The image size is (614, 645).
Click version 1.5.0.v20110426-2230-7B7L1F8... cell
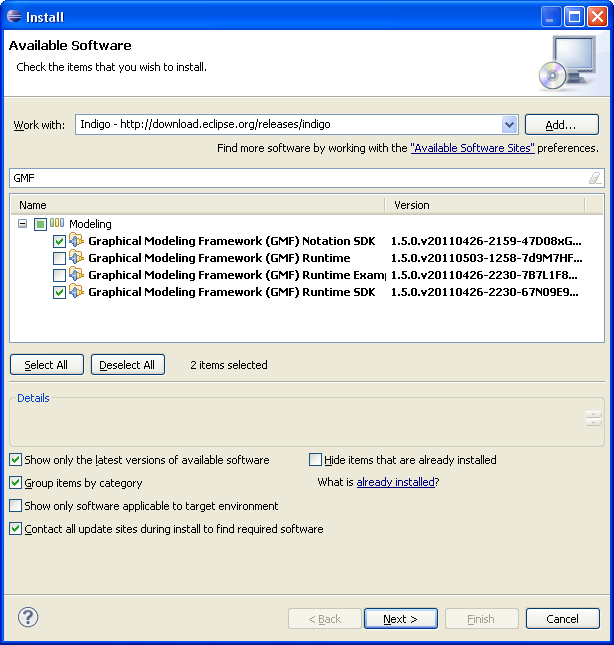point(484,275)
